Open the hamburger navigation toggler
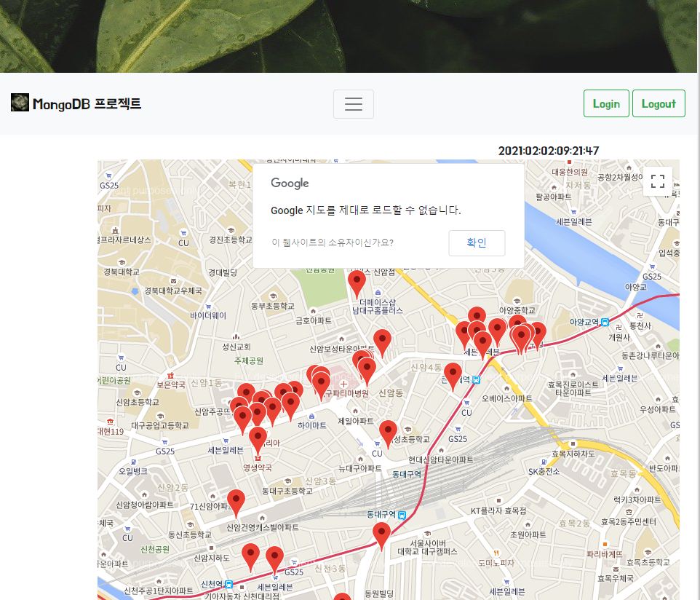Viewport: 700px width, 600px height. (353, 104)
